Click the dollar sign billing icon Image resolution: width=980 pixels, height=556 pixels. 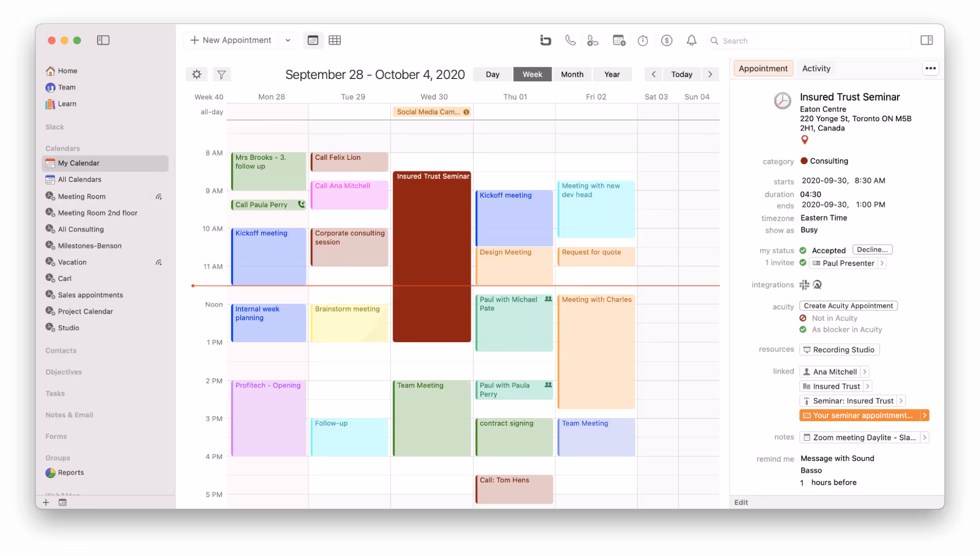pos(666,41)
